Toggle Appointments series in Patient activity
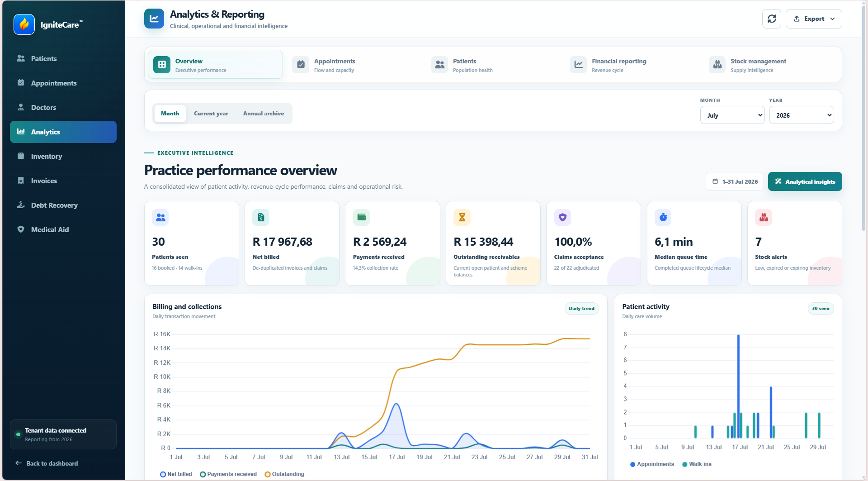868x481 pixels. click(x=652, y=464)
